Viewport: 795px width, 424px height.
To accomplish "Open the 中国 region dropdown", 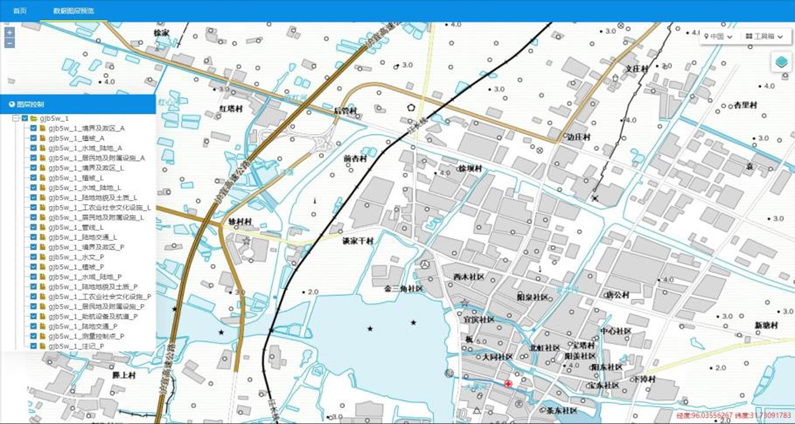I will (x=719, y=37).
